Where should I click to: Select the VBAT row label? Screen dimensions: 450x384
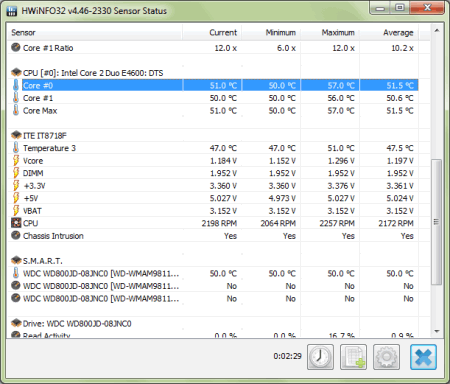[32, 211]
